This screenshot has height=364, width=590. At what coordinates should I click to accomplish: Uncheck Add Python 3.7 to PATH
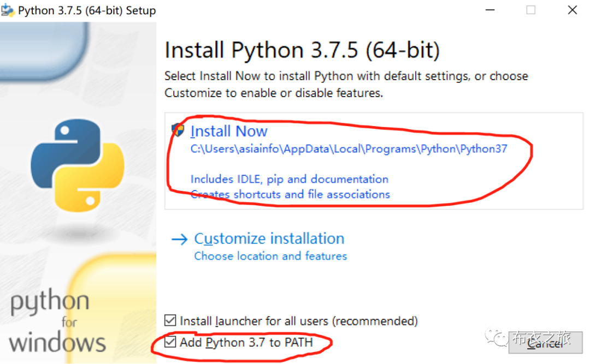tap(170, 342)
